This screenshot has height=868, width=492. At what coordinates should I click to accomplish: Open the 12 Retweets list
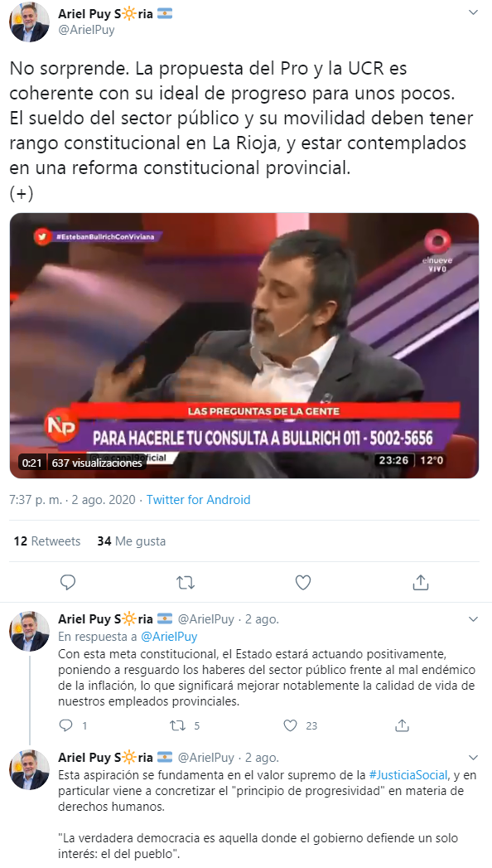[x=47, y=541]
